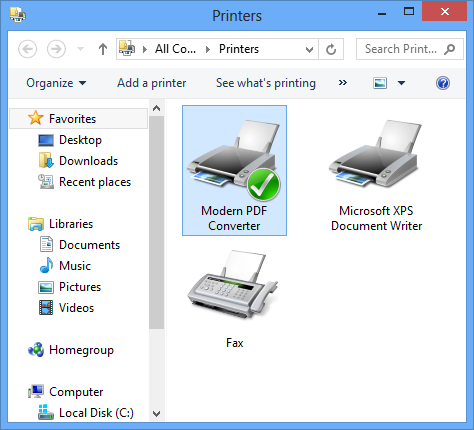Select the Fax device icon
The width and height of the screenshot is (474, 430).
tap(234, 285)
